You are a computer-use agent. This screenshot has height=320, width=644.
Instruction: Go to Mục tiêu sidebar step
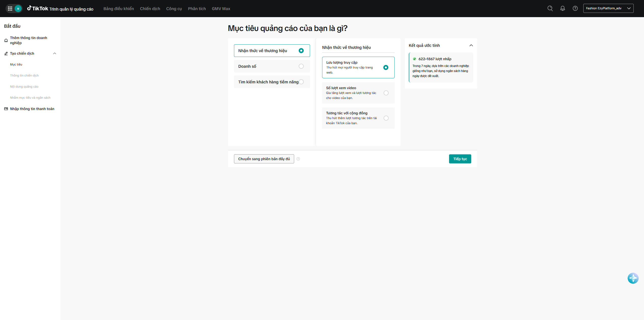16,64
